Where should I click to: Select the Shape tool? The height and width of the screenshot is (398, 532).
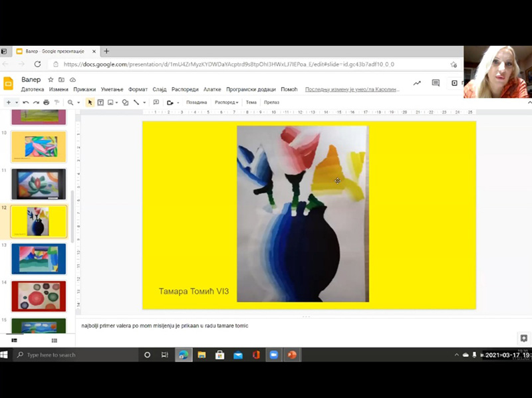125,102
